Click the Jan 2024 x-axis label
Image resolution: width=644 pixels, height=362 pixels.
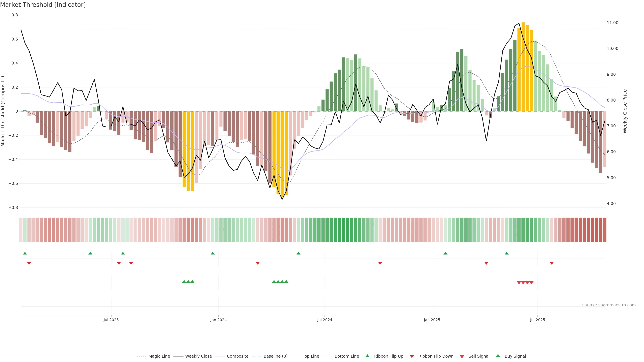(218, 320)
